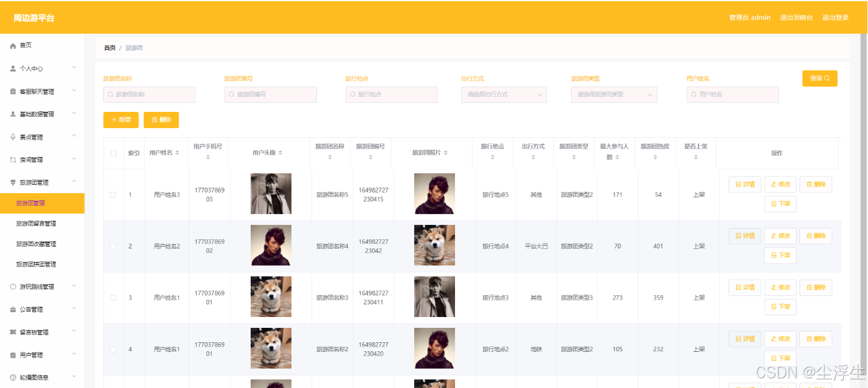Sort by 是否上架 column arrows

click(x=696, y=158)
